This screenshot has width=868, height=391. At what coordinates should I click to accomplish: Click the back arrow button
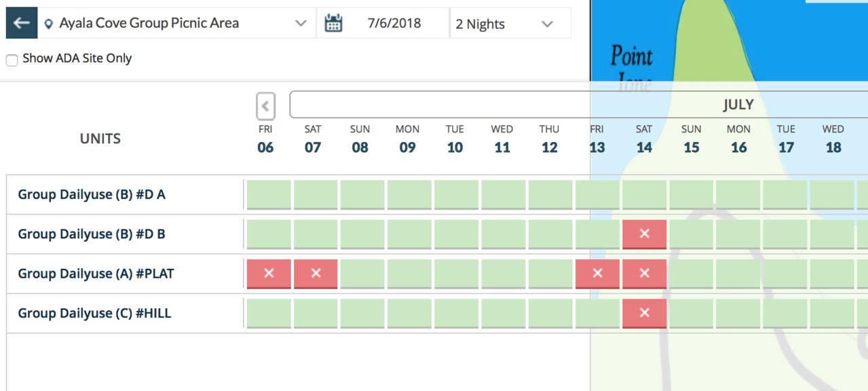22,23
